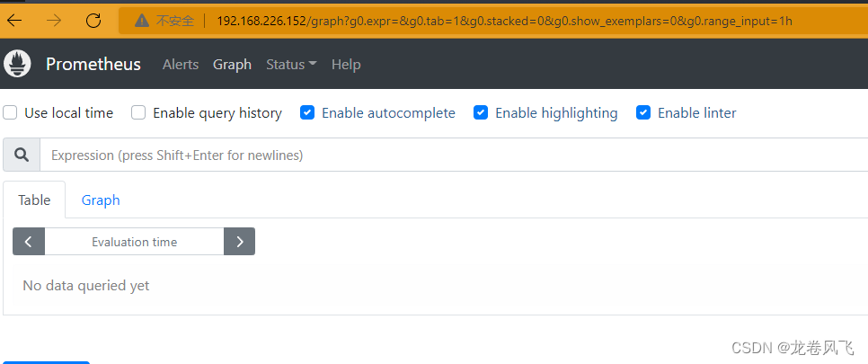Step evaluation time back with left chevron

click(29, 242)
